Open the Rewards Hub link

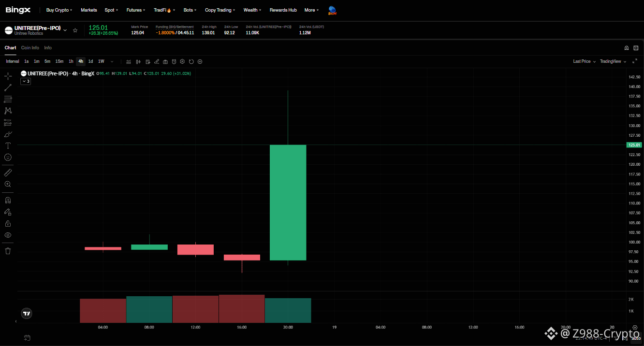tap(283, 10)
